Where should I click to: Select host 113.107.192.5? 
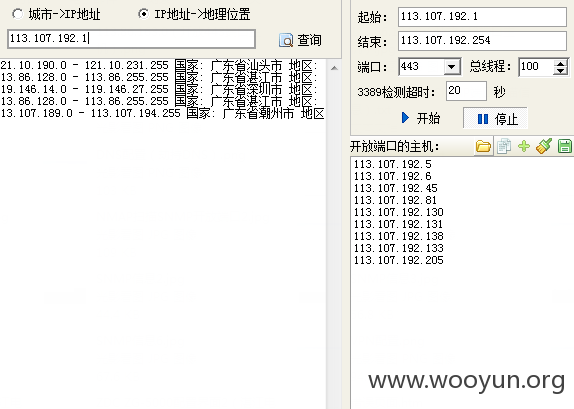pyautogui.click(x=392, y=164)
